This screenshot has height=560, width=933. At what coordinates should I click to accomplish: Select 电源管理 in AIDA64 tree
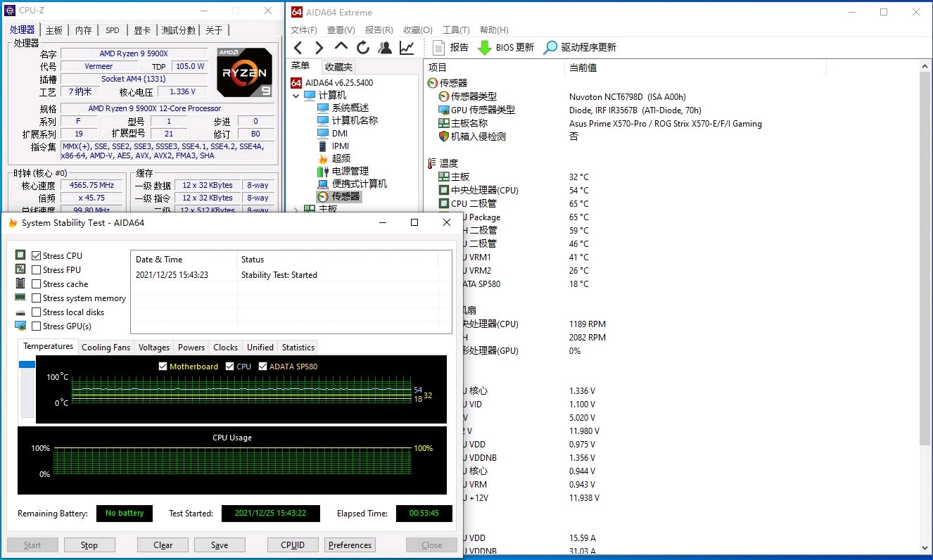pyautogui.click(x=350, y=171)
